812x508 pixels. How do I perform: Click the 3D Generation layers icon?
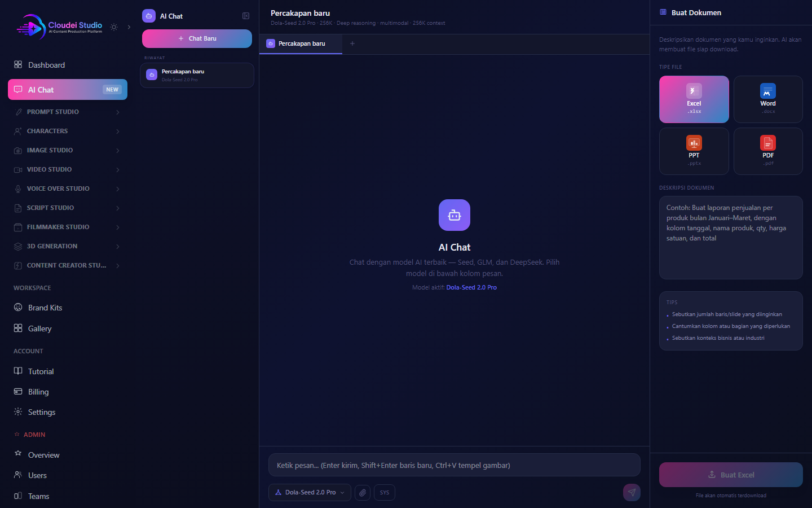pyautogui.click(x=18, y=246)
